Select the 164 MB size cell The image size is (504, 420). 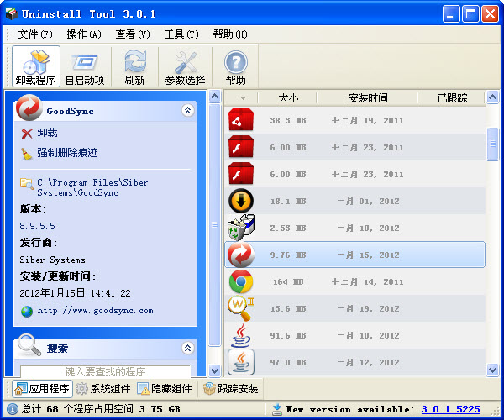pos(288,282)
